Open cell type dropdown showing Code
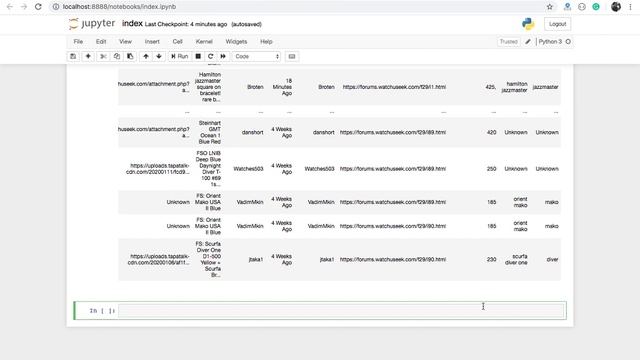 point(257,56)
